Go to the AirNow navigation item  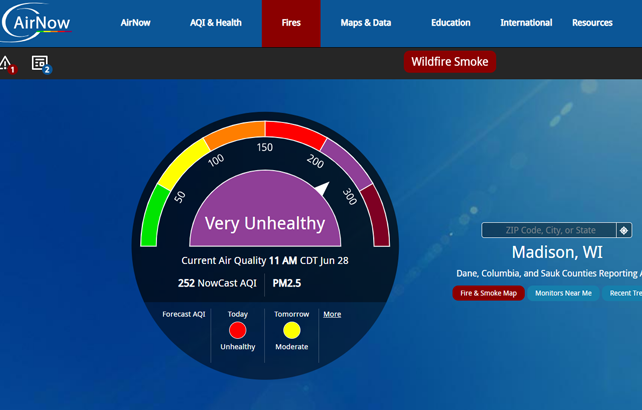[x=136, y=23]
